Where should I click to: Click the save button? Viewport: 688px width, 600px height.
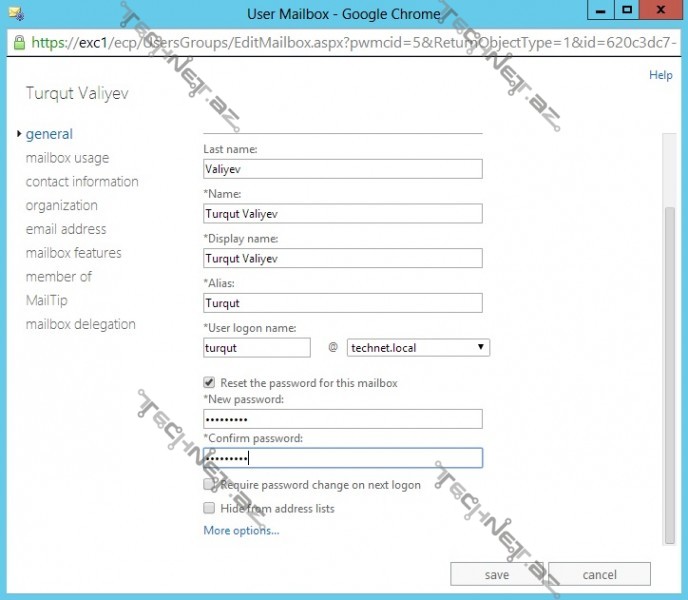click(x=497, y=575)
